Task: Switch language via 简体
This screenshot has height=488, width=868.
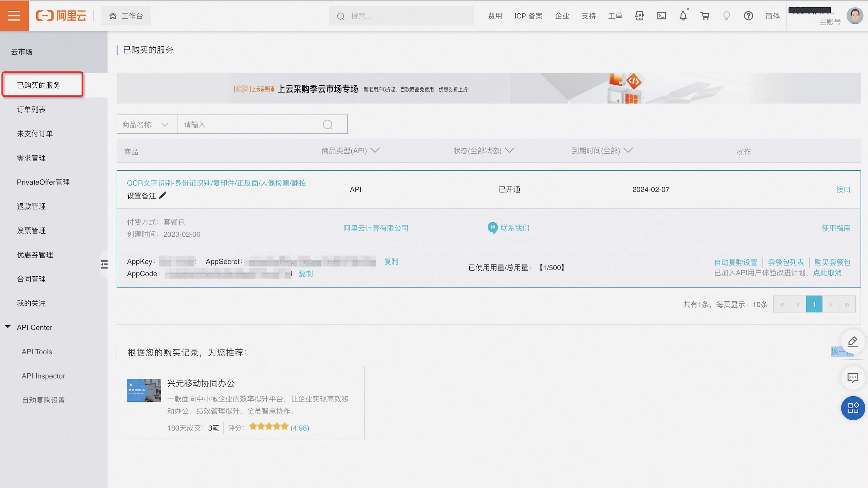Action: point(772,16)
